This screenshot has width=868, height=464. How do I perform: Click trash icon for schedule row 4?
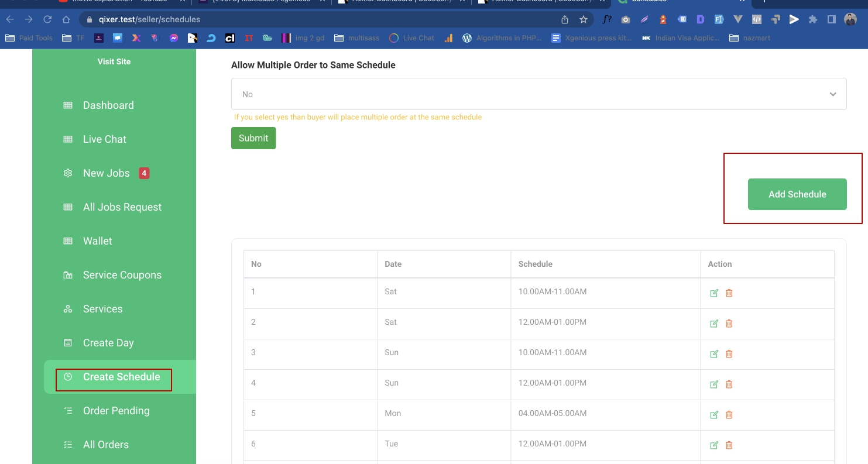pyautogui.click(x=729, y=384)
